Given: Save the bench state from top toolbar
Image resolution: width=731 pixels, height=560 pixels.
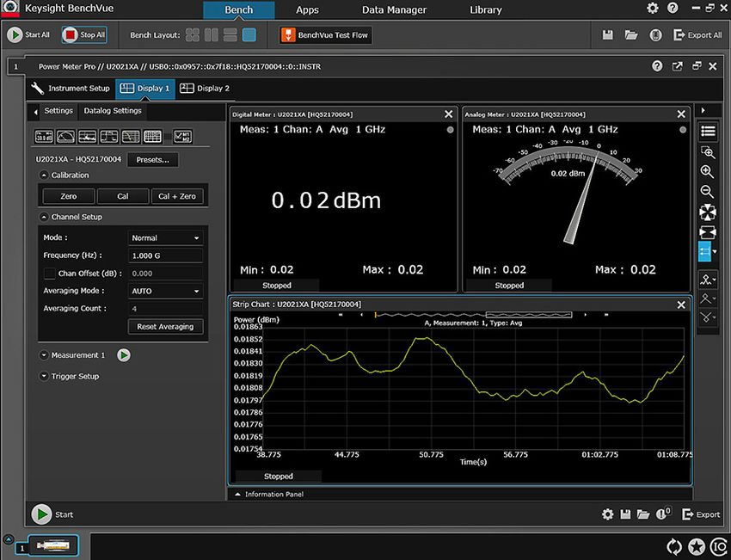Looking at the screenshot, I should click(x=607, y=35).
